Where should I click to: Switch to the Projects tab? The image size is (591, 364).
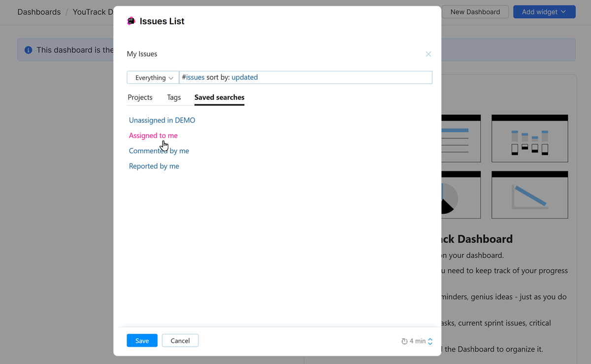[x=140, y=97]
